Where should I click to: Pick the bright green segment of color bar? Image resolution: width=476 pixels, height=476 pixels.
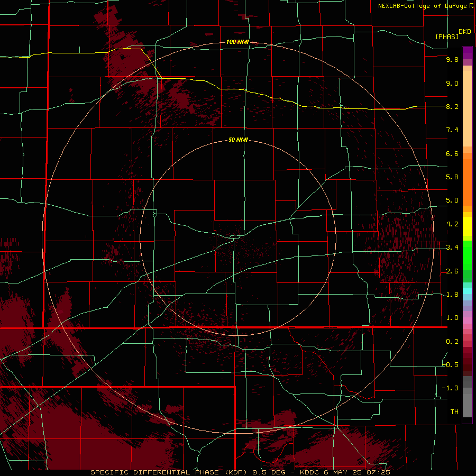[467, 255]
